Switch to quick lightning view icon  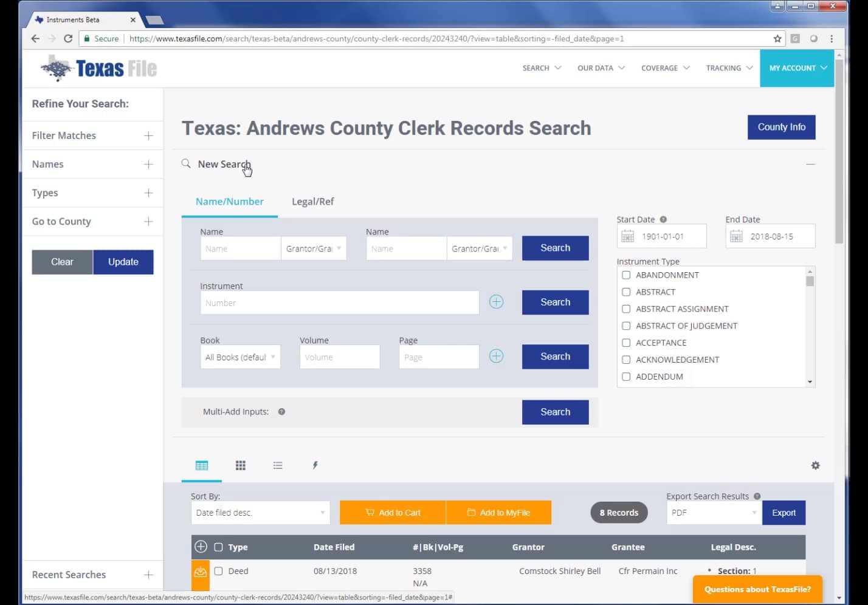pos(315,465)
